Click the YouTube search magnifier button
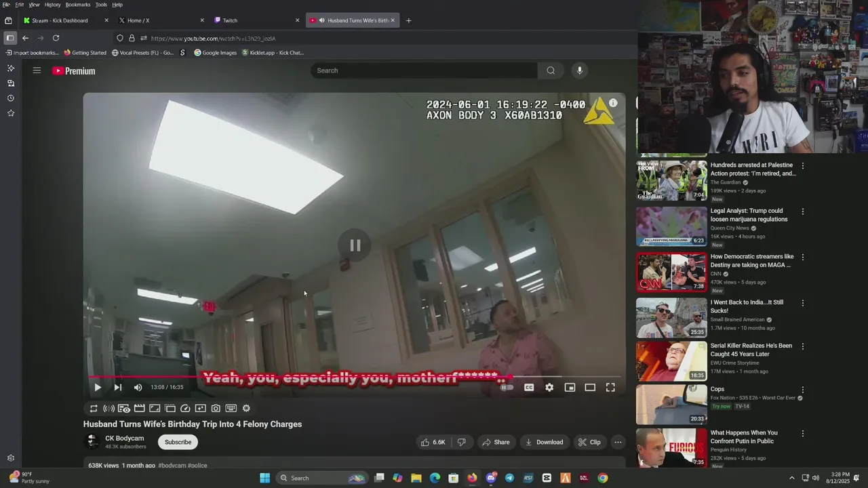This screenshot has height=488, width=868. pos(551,70)
